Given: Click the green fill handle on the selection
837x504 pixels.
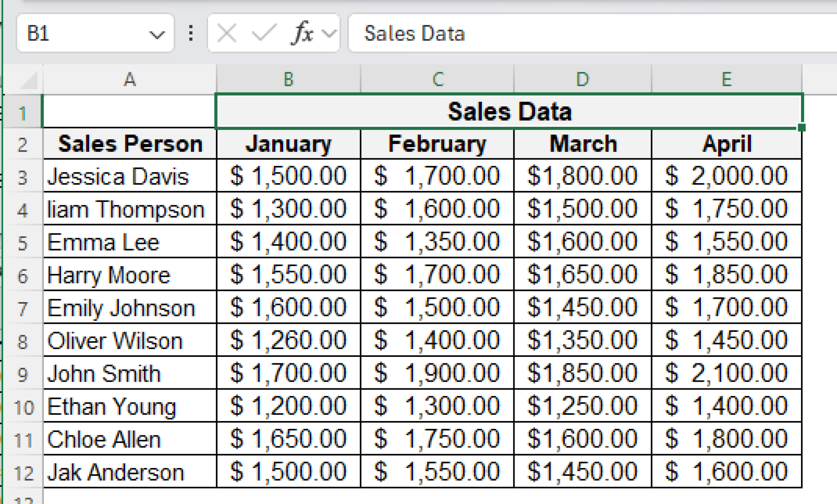Looking at the screenshot, I should pos(801,128).
